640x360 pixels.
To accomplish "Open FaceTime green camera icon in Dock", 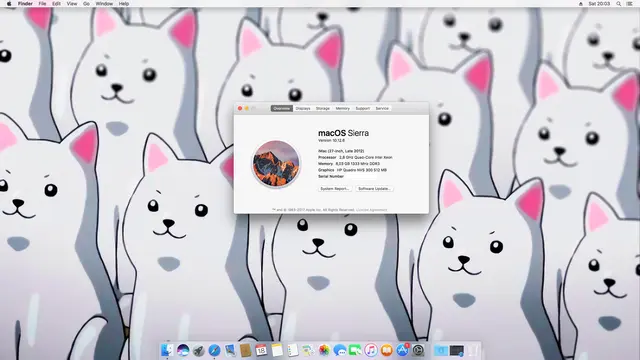I will coord(355,350).
